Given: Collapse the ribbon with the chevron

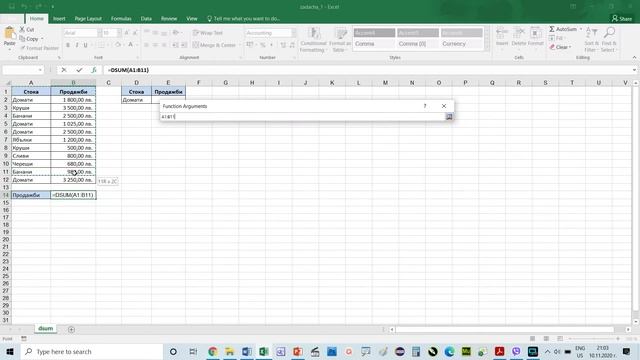Looking at the screenshot, I should (x=634, y=58).
